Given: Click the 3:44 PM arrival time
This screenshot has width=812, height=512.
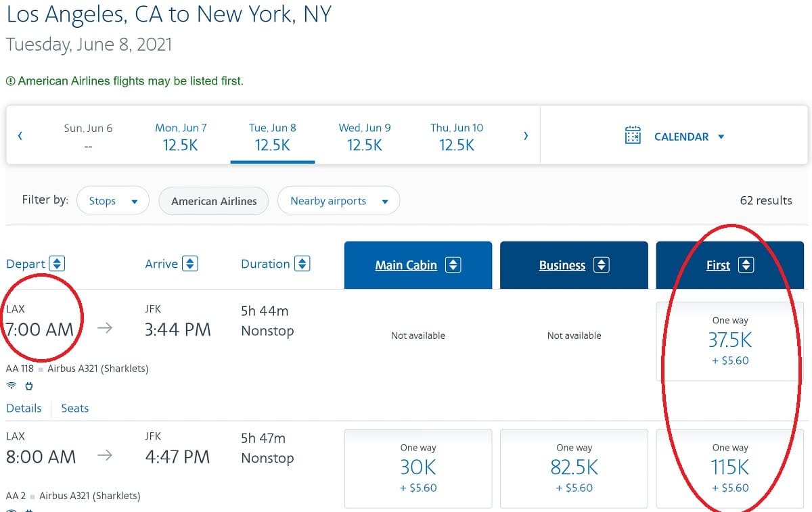Looking at the screenshot, I should click(178, 329).
